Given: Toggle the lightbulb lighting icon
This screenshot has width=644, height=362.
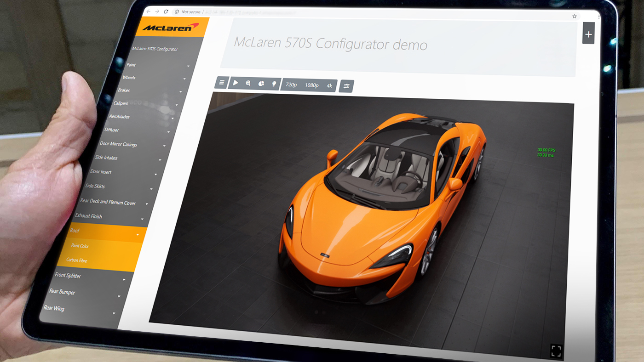Looking at the screenshot, I should [x=274, y=84].
